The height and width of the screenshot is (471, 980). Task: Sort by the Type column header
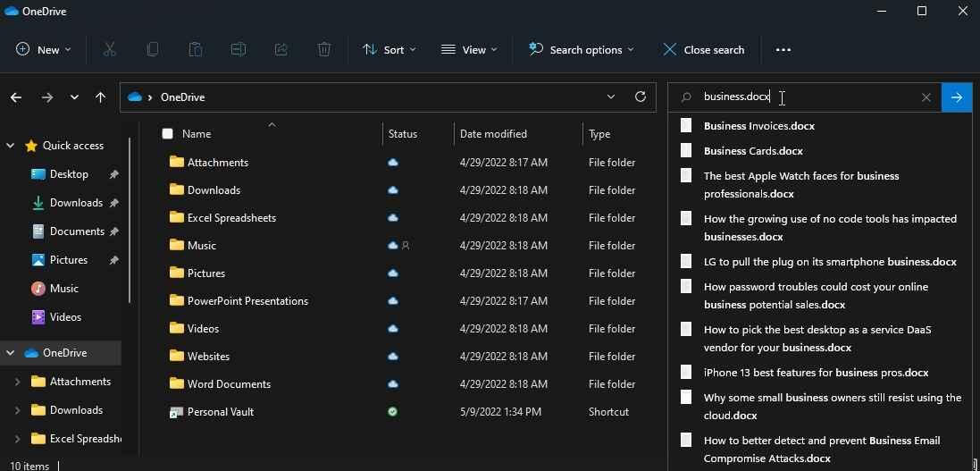tap(599, 134)
